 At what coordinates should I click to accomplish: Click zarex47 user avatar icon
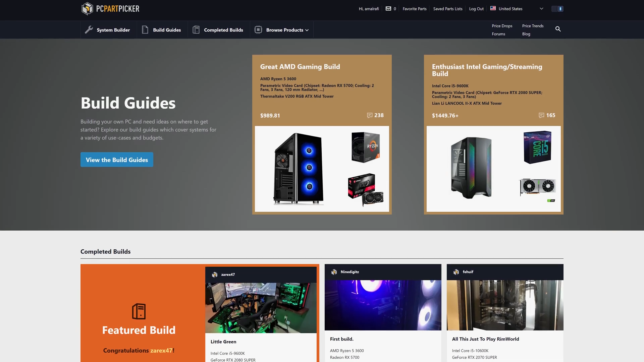click(215, 275)
